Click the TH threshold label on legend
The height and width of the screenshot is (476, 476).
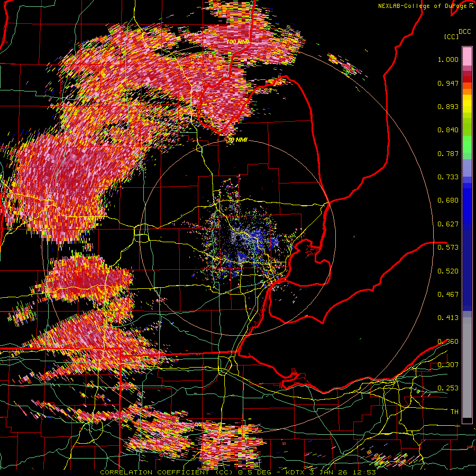[454, 411]
